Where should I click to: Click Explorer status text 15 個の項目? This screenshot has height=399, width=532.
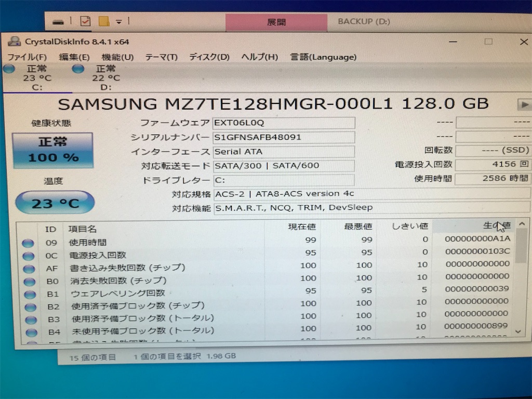point(92,357)
